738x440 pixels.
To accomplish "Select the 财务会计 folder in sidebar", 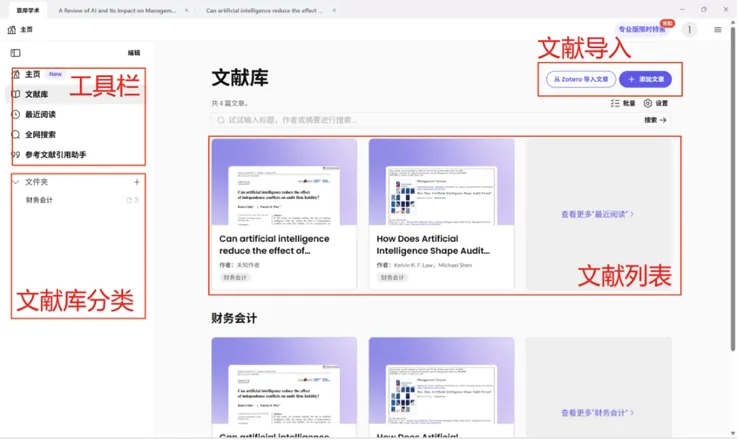I will click(x=40, y=200).
